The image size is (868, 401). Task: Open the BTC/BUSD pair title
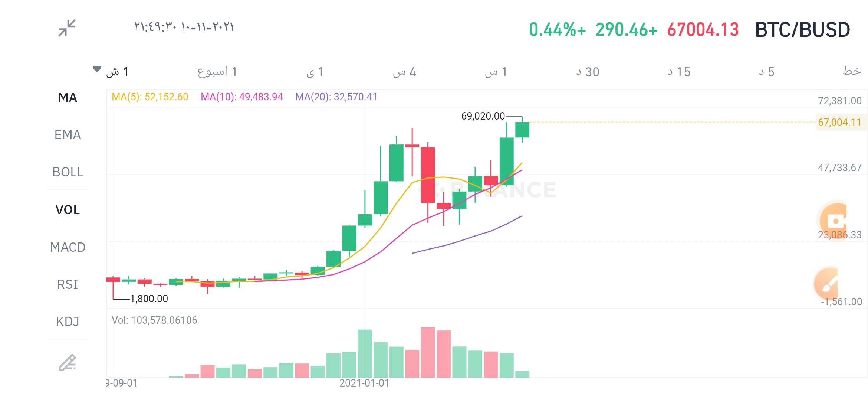pos(803,30)
